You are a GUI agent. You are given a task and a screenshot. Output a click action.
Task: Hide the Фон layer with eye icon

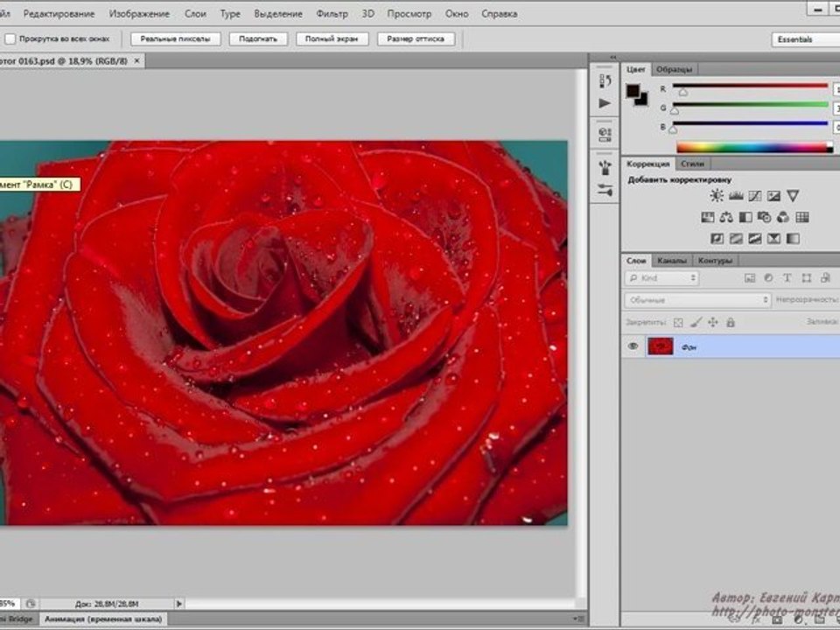coord(633,346)
